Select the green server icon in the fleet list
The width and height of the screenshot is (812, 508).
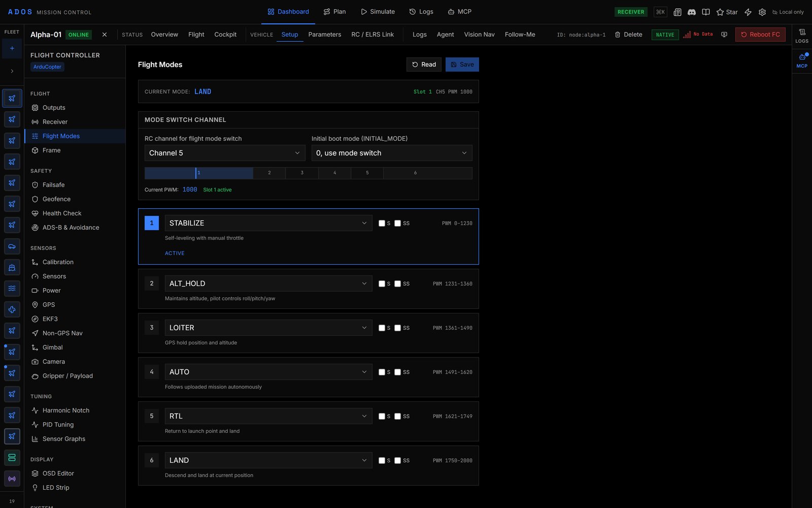click(12, 458)
